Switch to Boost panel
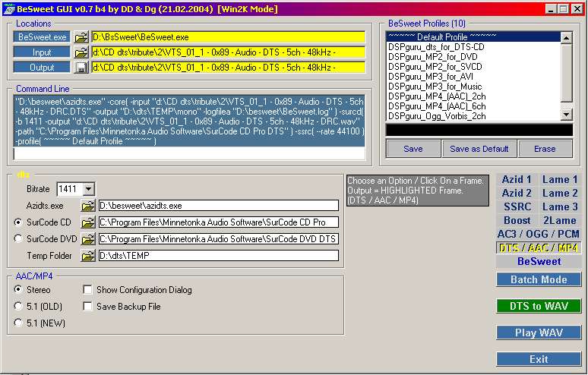Screen dimensions: 588x375 tap(517, 220)
